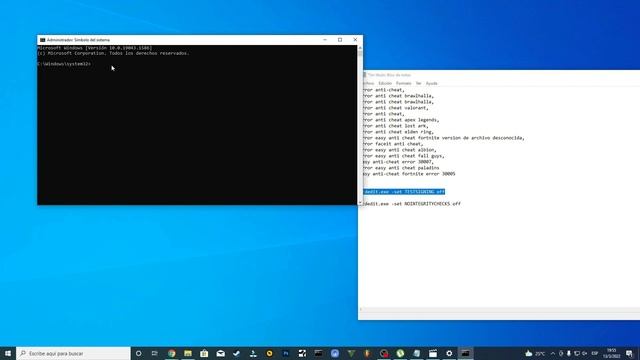Minimize the Command Prompt window
The image size is (640, 360).
click(x=325, y=40)
